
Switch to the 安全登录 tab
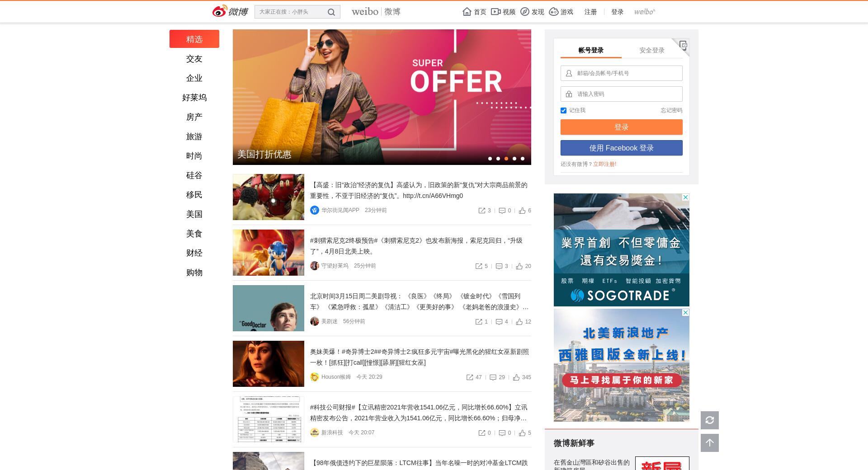click(652, 50)
